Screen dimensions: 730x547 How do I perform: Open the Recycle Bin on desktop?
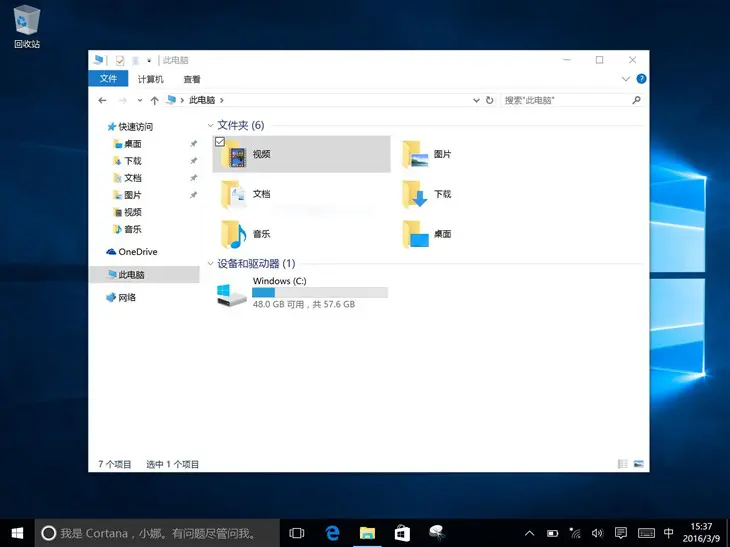(27, 27)
